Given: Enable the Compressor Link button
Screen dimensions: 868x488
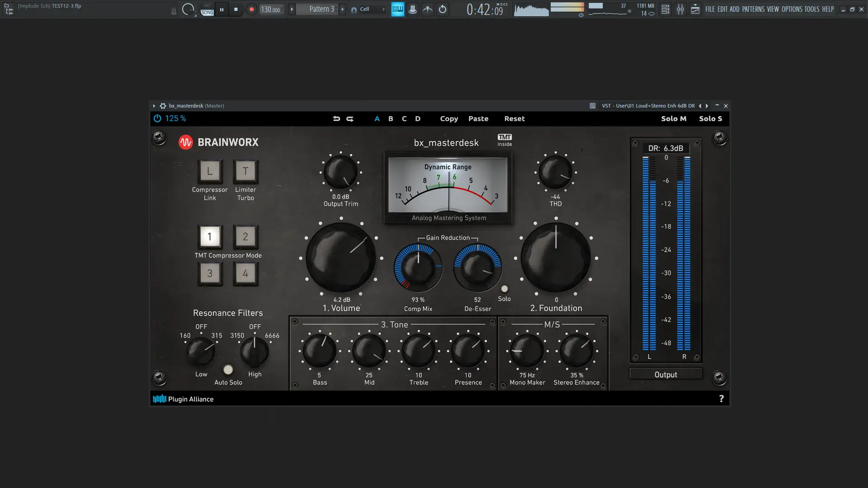Looking at the screenshot, I should pyautogui.click(x=210, y=171).
